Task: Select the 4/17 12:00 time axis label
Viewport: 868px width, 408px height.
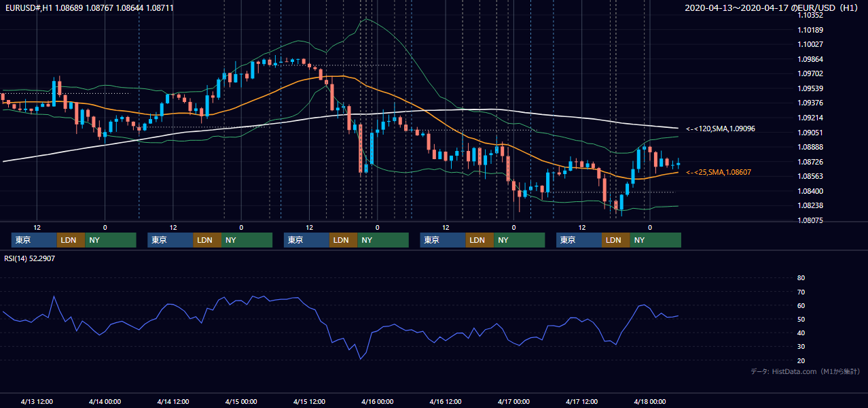Action: 582,401
